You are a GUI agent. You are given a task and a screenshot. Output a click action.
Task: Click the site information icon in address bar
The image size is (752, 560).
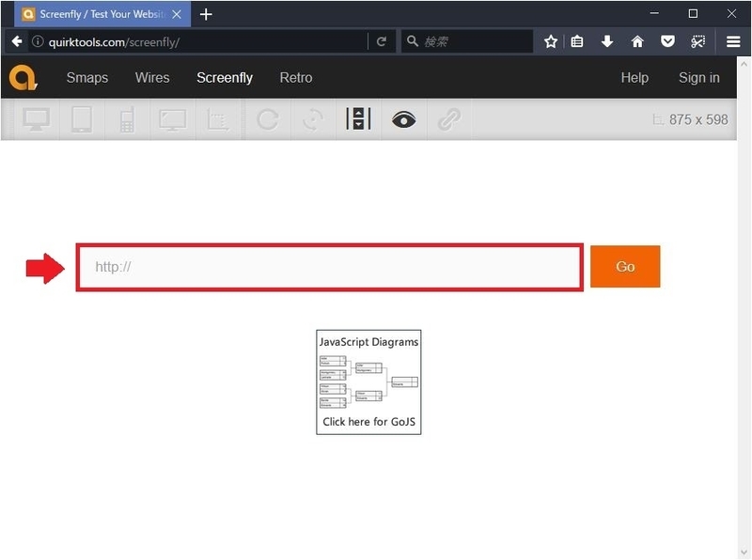point(38,41)
